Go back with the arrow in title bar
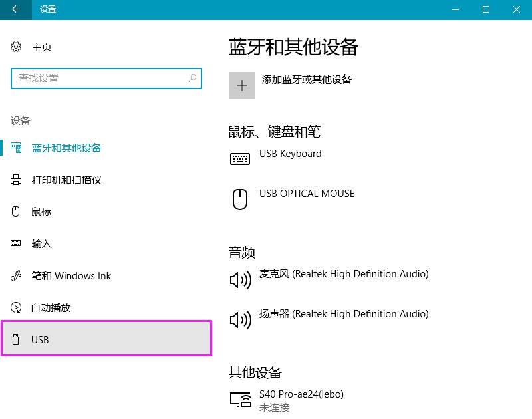Screen dimensions: 532x419 pyautogui.click(x=16, y=9)
